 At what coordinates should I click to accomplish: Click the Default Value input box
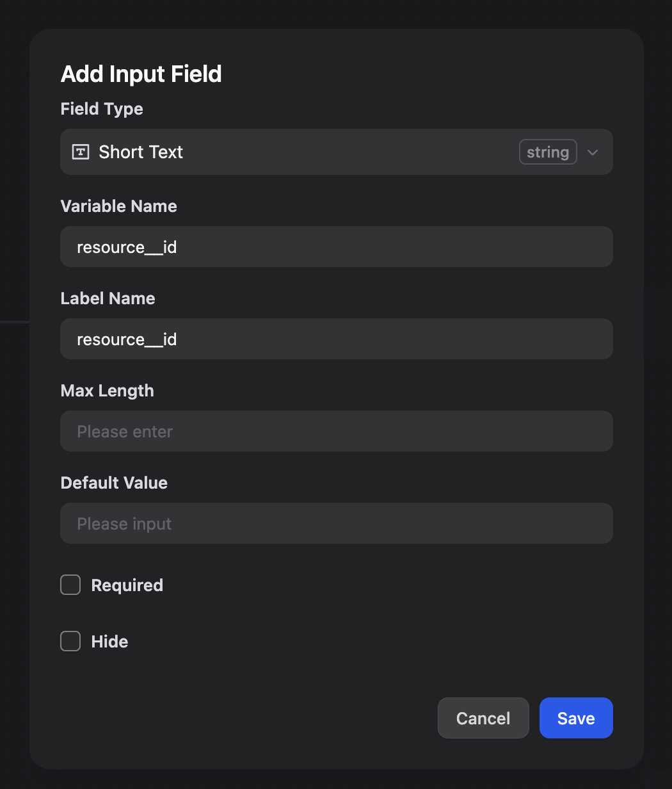(x=337, y=523)
